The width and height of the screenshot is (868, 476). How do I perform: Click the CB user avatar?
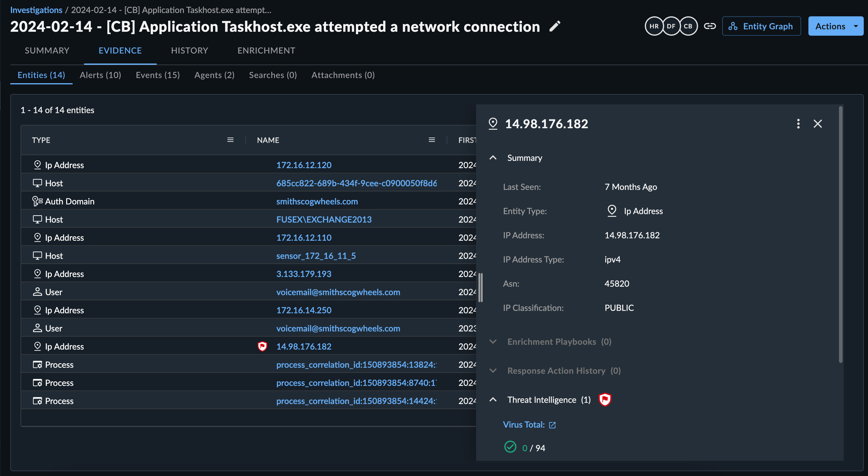click(x=688, y=26)
